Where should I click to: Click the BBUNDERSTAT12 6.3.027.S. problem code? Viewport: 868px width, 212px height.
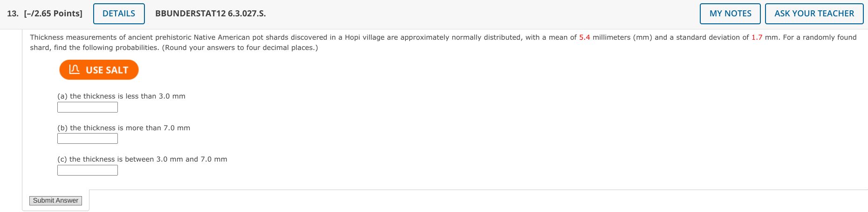click(211, 14)
